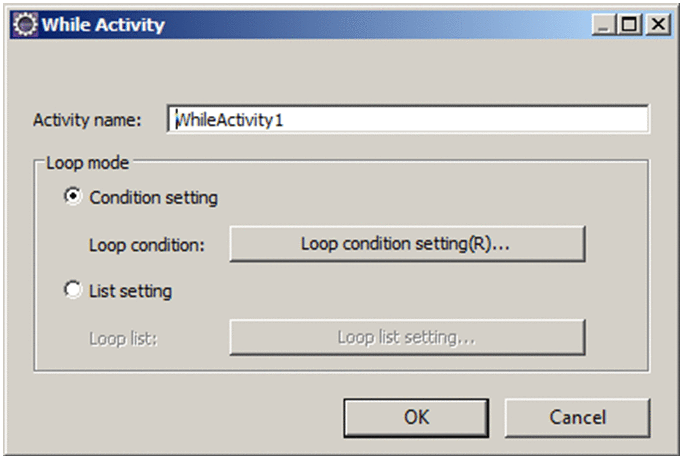Close the While Activity dialog
Viewport: 685px width, 461px height.
[x=655, y=24]
